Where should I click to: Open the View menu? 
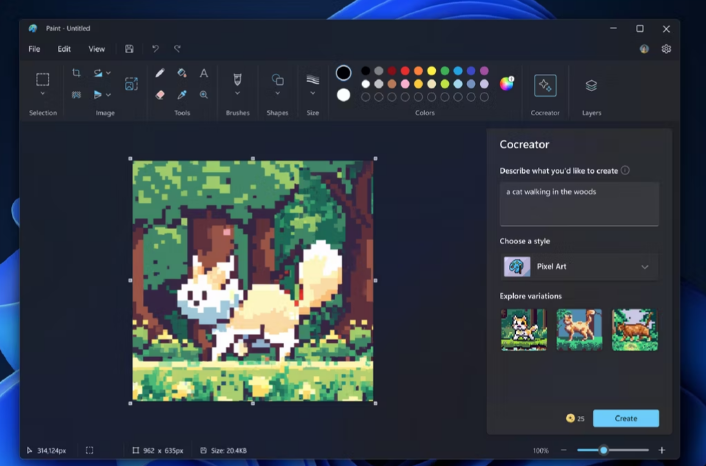tap(96, 49)
